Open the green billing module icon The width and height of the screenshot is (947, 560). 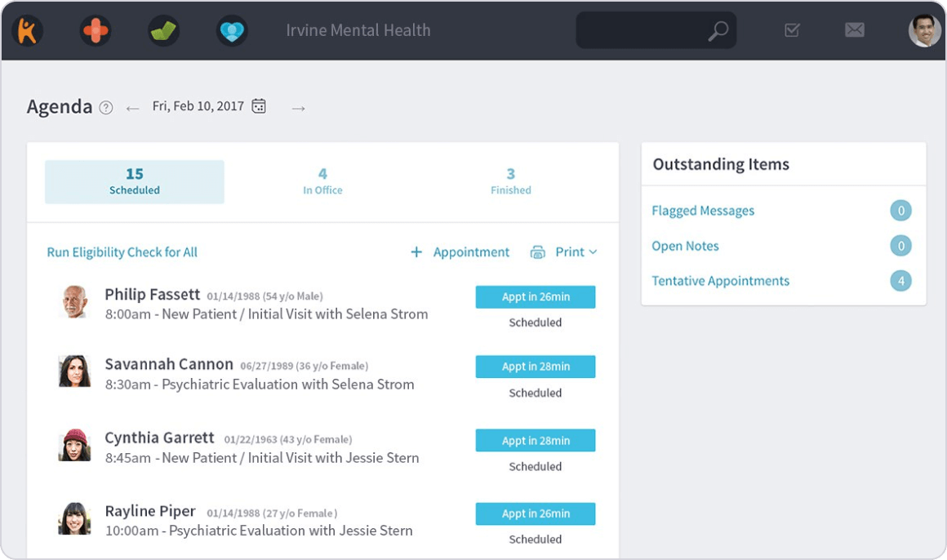pos(164,31)
